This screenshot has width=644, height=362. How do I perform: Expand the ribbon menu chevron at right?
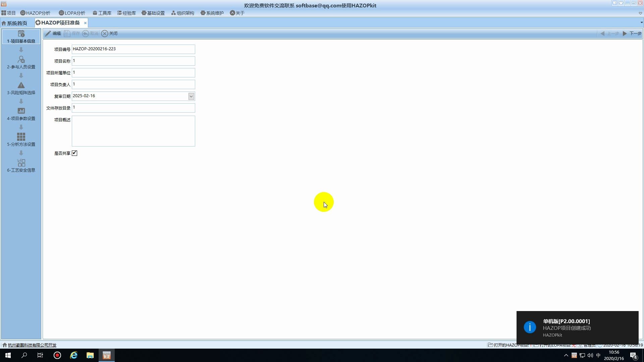point(640,13)
